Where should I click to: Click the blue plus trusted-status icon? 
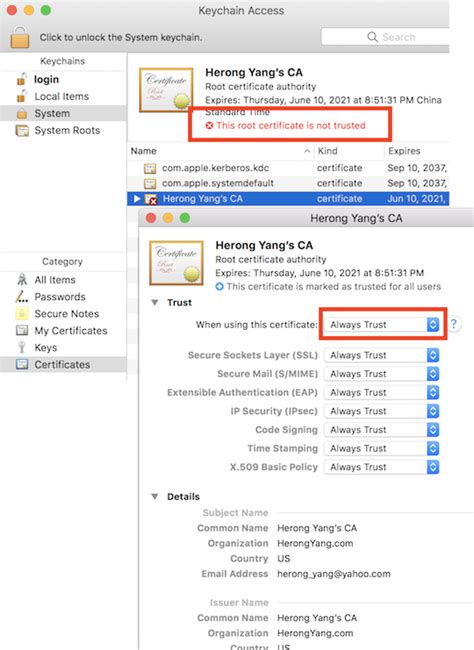click(x=219, y=286)
